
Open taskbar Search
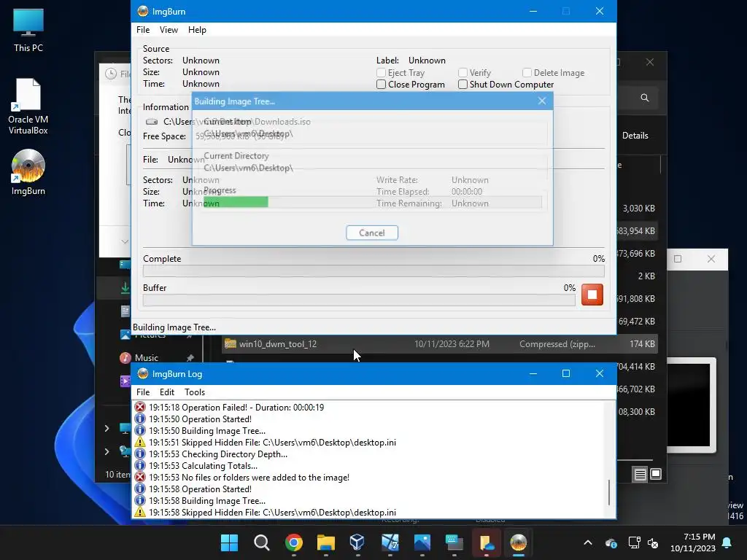[x=262, y=542]
